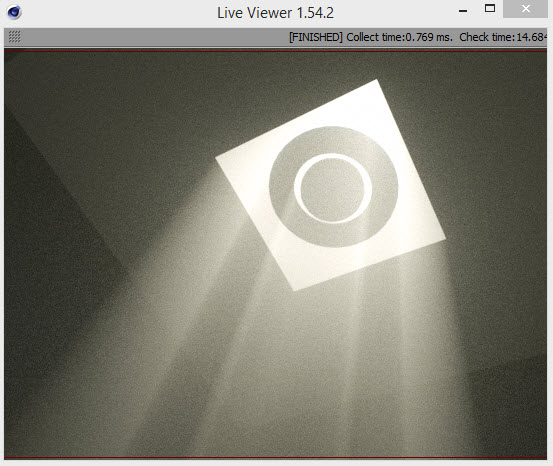
Task: Maximize the Live Viewer window
Action: click(490, 8)
